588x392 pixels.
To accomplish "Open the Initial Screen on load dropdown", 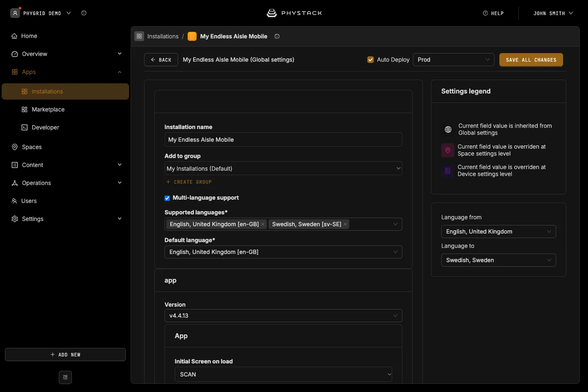I will pos(283,374).
